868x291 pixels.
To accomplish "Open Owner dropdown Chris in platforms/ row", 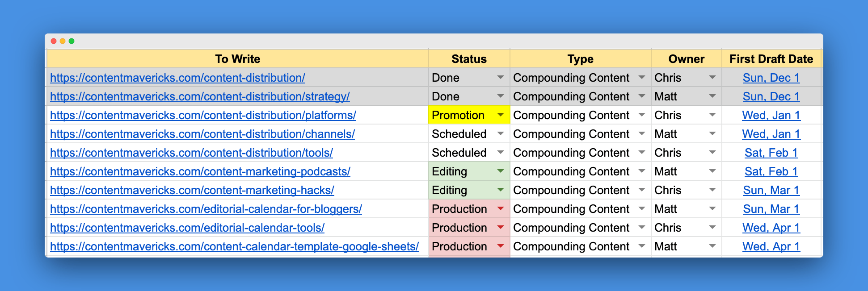I will tap(712, 115).
